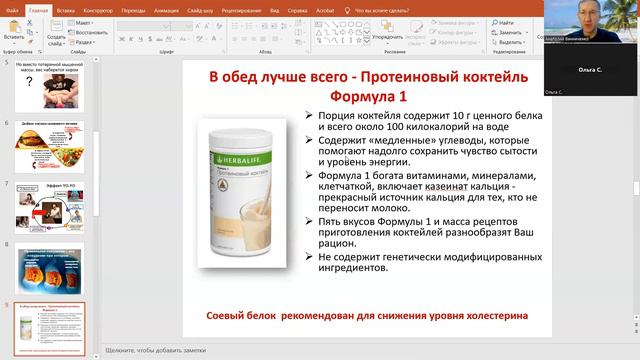
Task: Click the lightbulb Tell me search icon
Action: (x=347, y=10)
